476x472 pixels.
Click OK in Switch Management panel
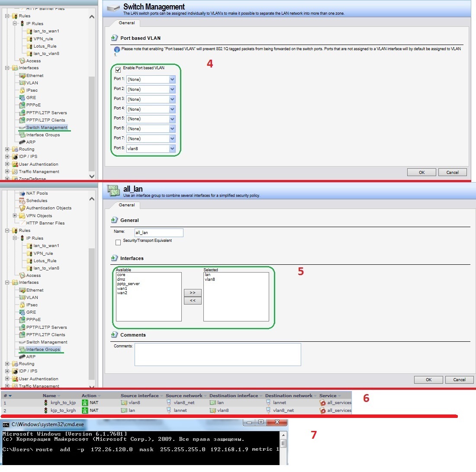(421, 173)
